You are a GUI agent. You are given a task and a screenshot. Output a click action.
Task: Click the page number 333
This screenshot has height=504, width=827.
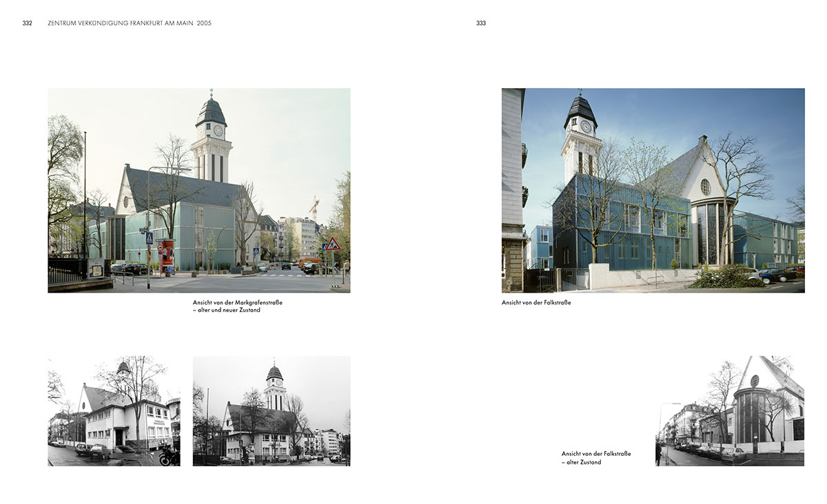point(481,23)
